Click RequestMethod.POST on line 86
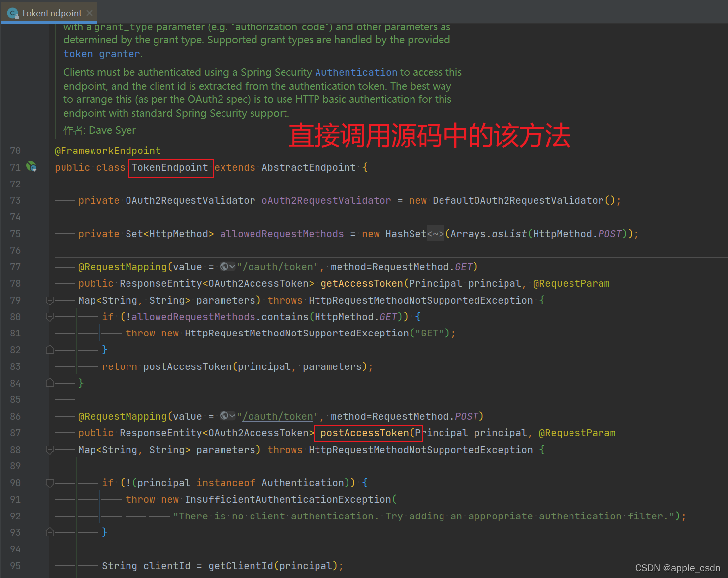Screen dimensions: 728x578 [425, 416]
